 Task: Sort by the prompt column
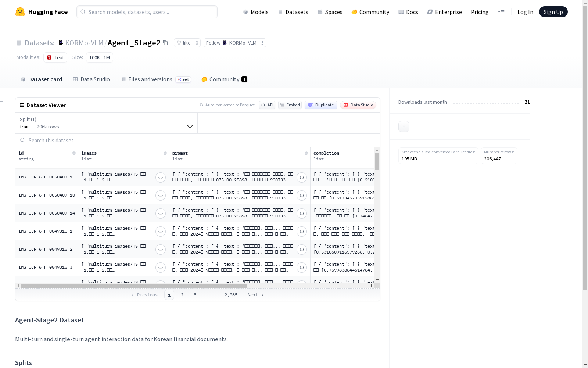pos(306,153)
